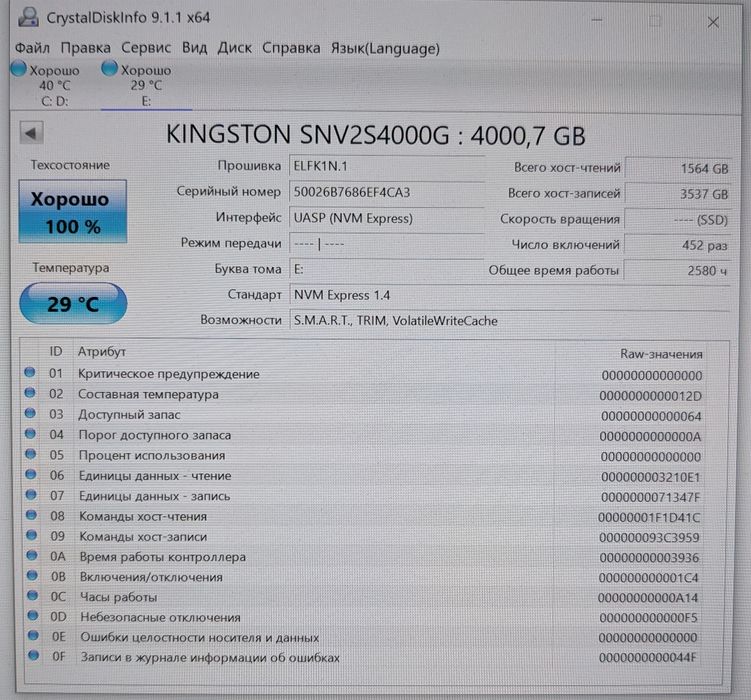751x700 pixels.
Task: Click status dot of attribute 0F Записи в журнале
Action: pos(34,655)
